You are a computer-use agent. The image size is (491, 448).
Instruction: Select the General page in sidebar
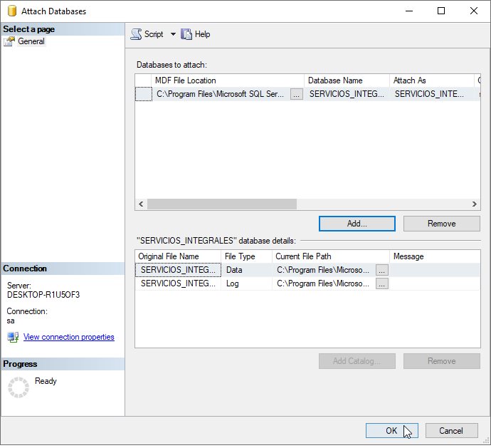31,41
